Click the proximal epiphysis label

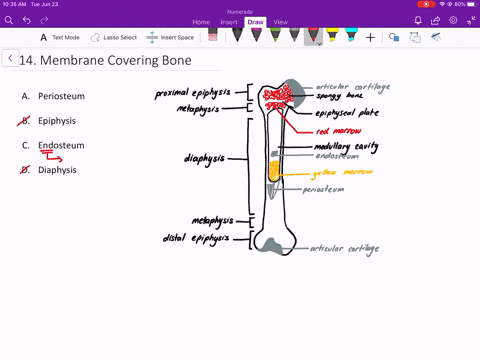tap(193, 93)
